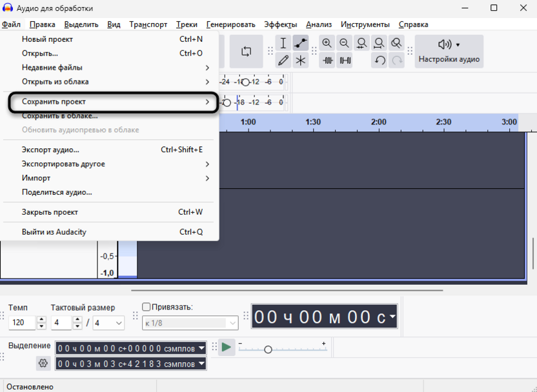The width and height of the screenshot is (537, 392).
Task: Increase time signature numerator stepper
Action: [77, 319]
